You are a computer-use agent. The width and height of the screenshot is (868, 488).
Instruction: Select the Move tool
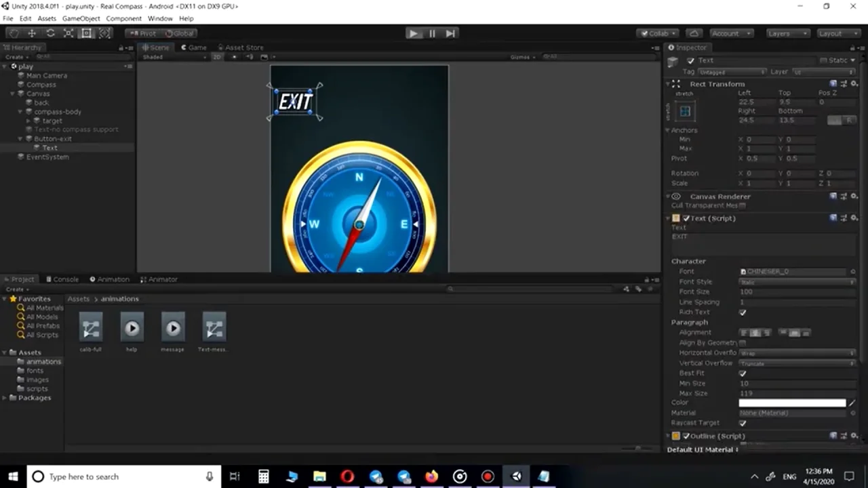32,33
